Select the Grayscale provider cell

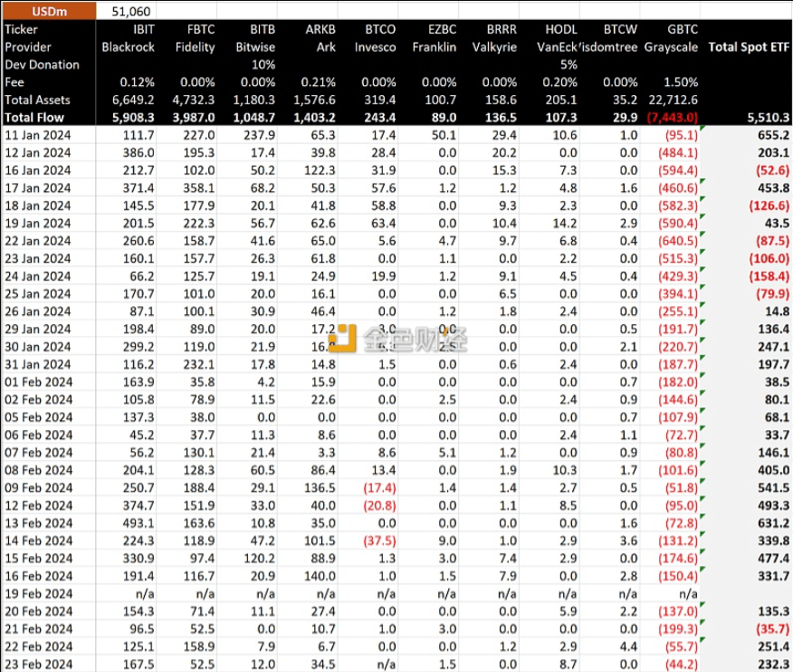[671, 46]
